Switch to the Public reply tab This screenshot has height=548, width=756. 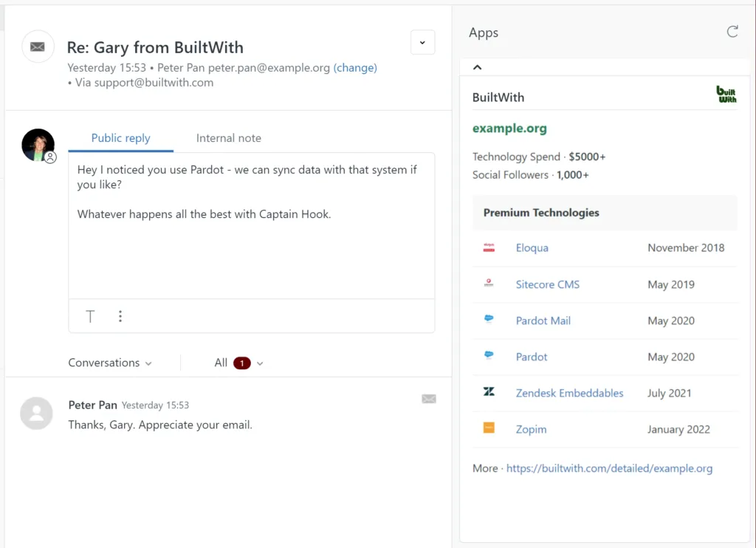pos(120,138)
